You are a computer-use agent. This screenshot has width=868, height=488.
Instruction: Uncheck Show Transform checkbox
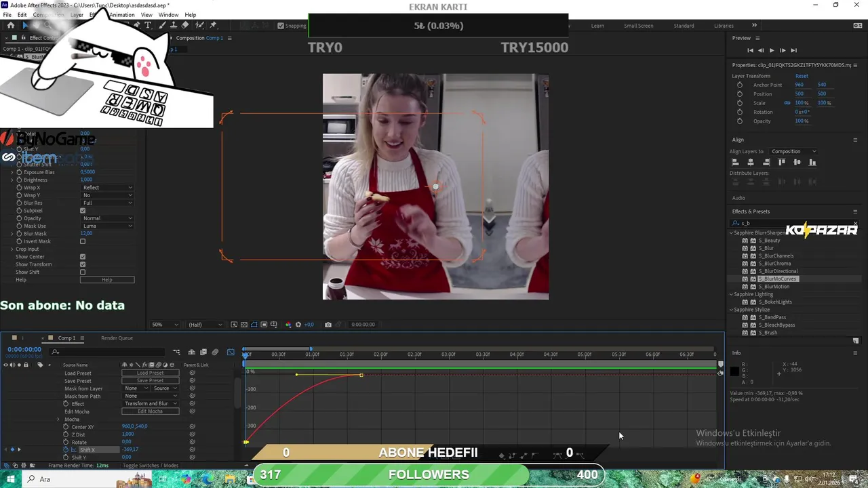(x=83, y=264)
